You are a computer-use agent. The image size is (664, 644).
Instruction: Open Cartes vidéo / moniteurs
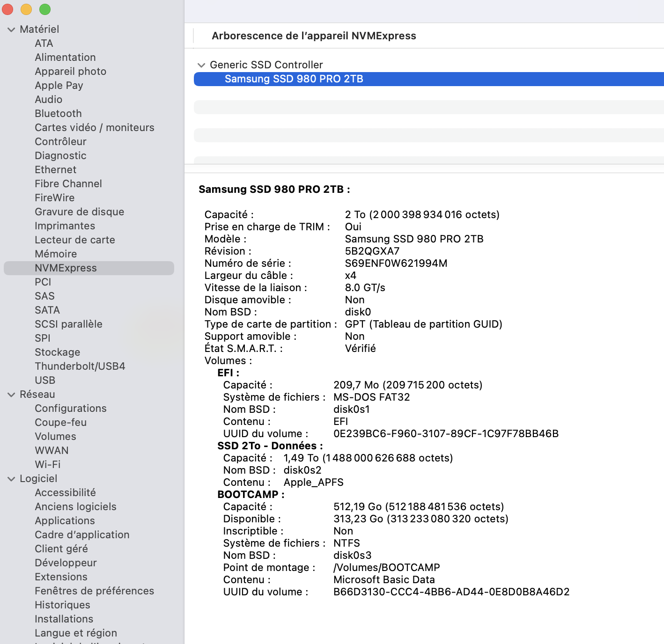94,127
